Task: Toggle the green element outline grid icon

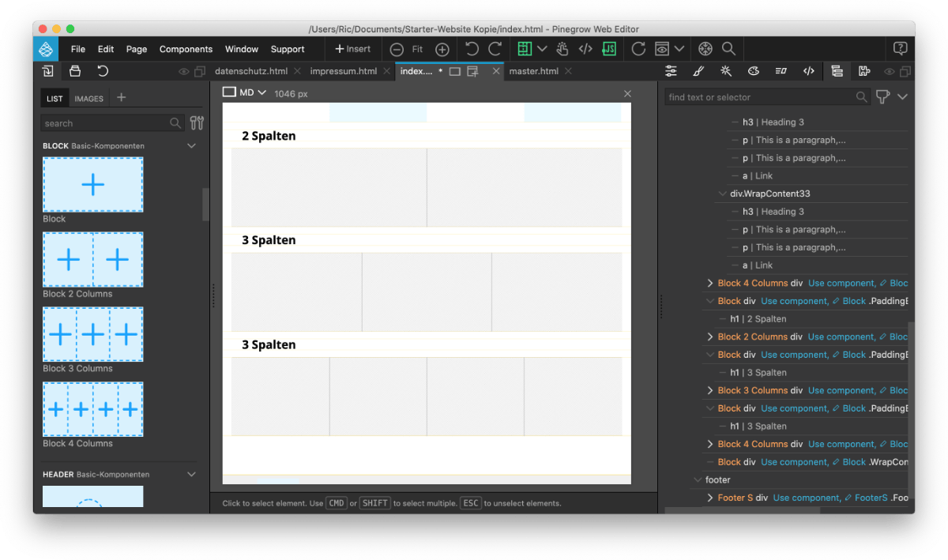Action: [x=525, y=49]
